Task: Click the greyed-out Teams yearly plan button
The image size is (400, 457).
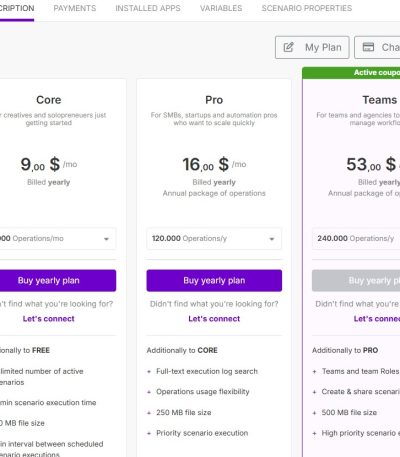Action: [x=356, y=281]
